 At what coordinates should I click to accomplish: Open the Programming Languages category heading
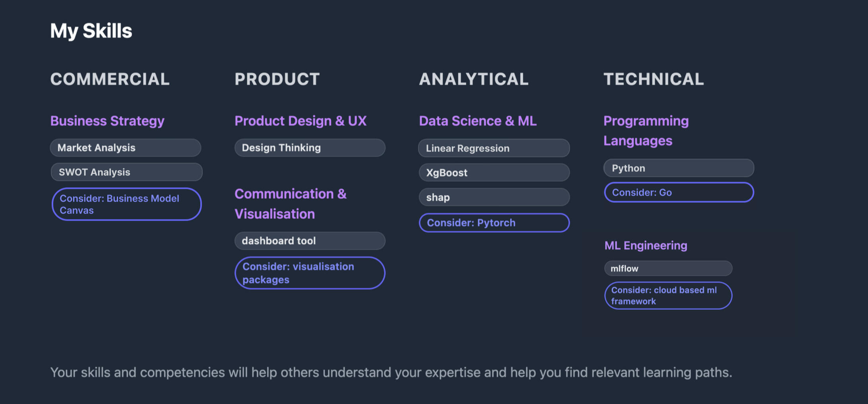coord(646,131)
